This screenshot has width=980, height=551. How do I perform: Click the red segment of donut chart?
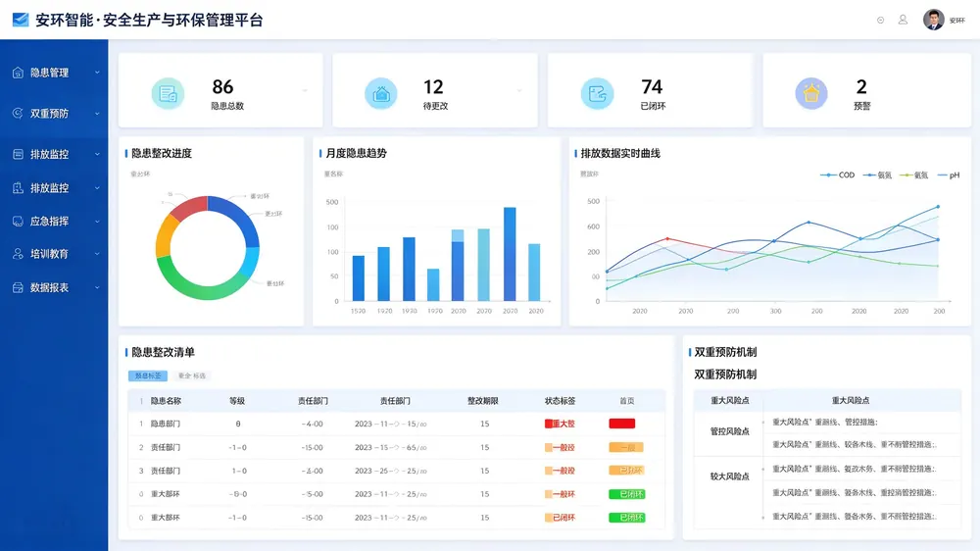coord(190,207)
